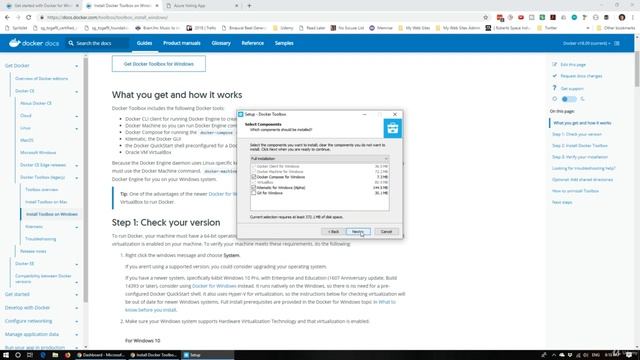640x360 pixels.
Task: Click Cancel in the Docker Toolbox Setup
Action: click(386, 232)
